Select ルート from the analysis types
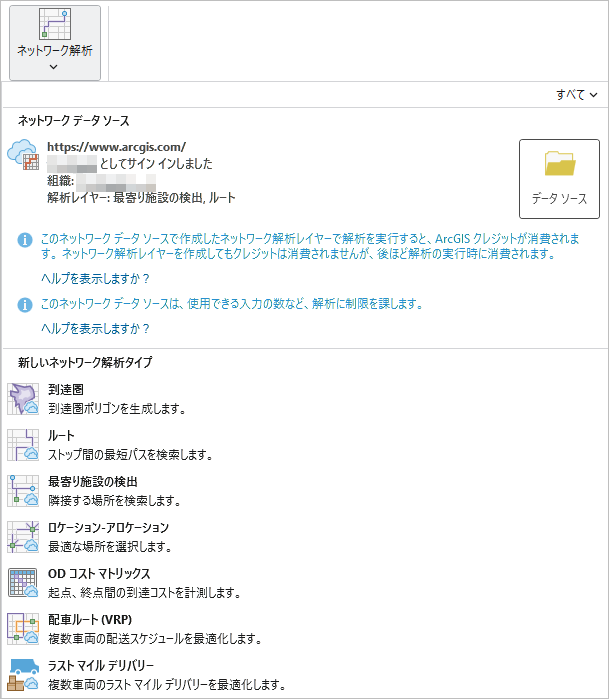The image size is (609, 699). (x=61, y=436)
